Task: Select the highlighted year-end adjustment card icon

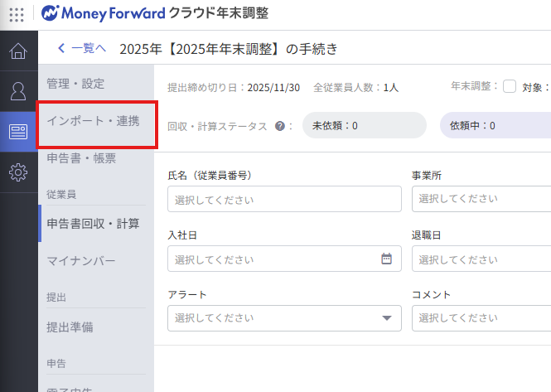Action: [18, 132]
